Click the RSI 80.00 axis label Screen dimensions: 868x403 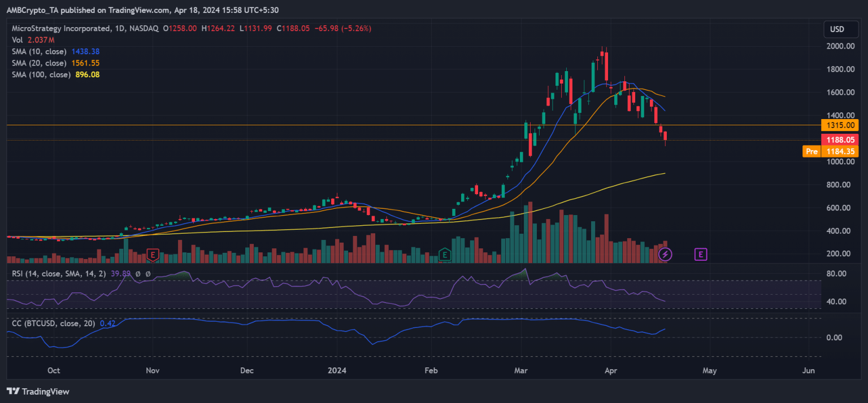tap(836, 274)
